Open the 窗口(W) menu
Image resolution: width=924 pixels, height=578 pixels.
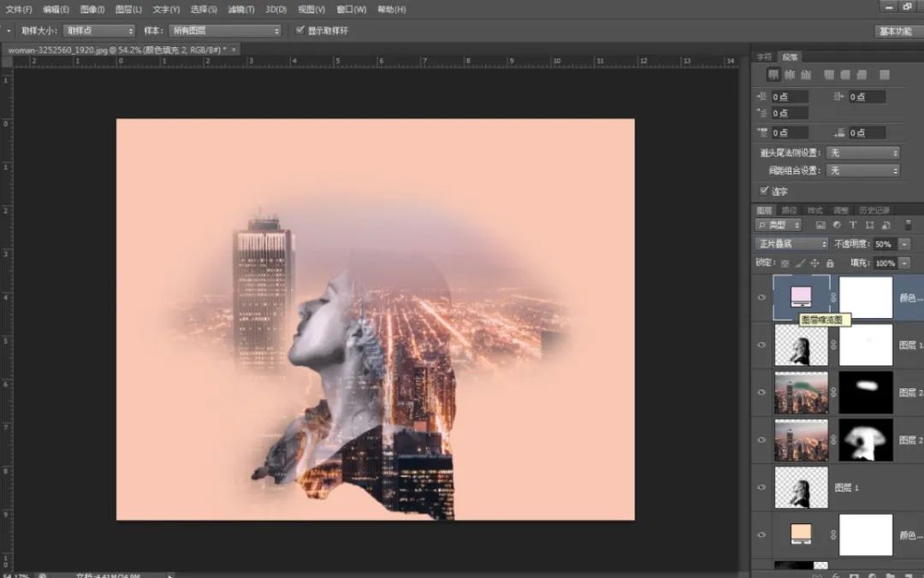point(352,9)
